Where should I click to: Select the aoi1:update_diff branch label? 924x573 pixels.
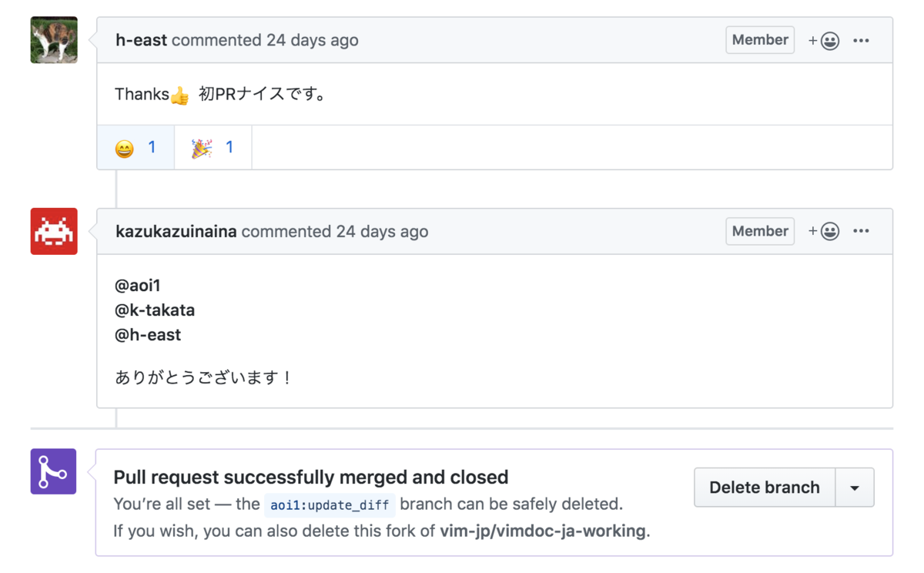pyautogui.click(x=330, y=505)
